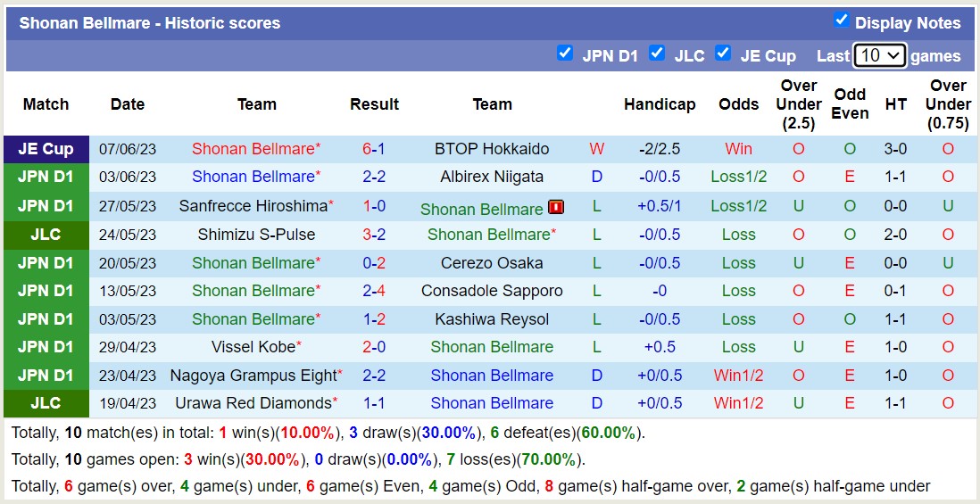Open the BTOP Hokkaido team link
Viewport: 980px width, 504px height.
coord(492,149)
